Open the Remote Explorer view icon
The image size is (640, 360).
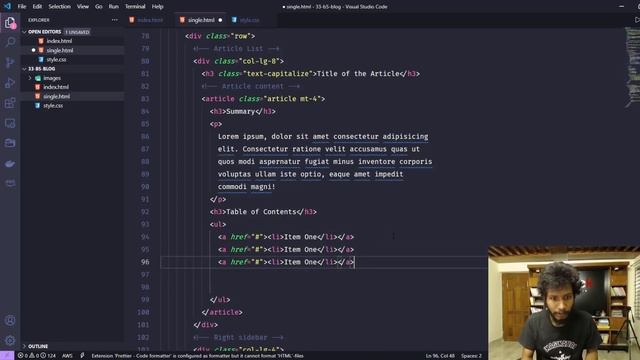pos(10,123)
